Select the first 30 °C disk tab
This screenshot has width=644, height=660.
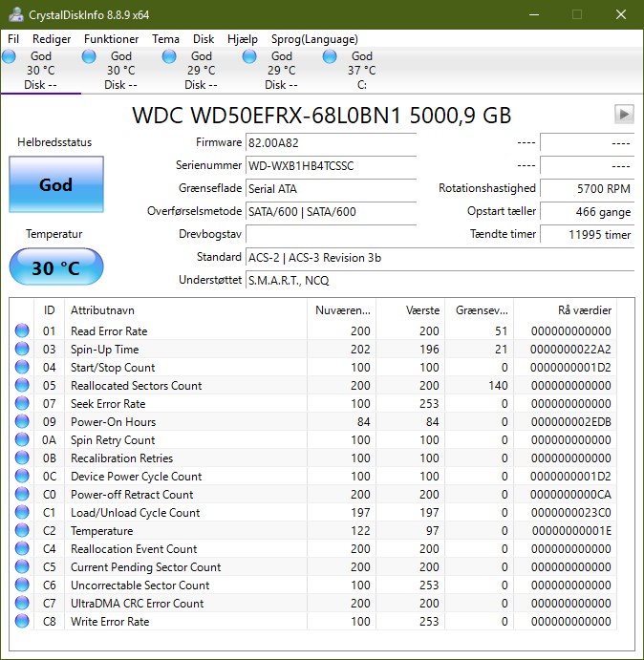coord(40,71)
